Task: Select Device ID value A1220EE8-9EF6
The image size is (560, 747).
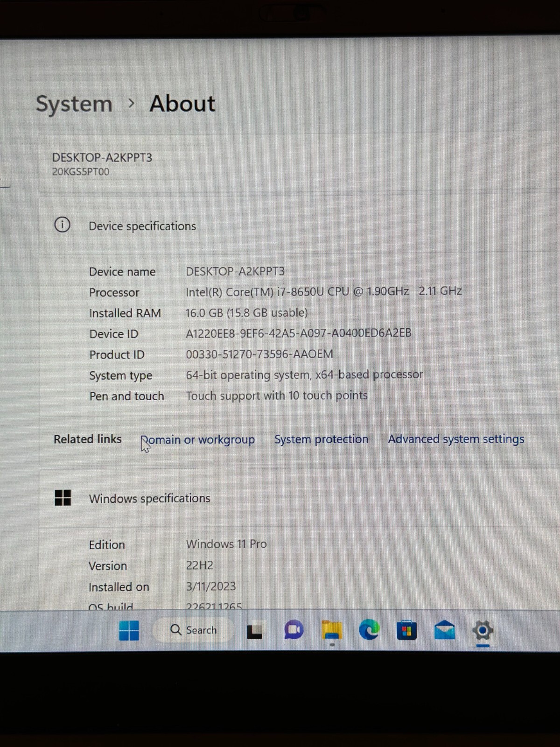Action: [x=299, y=333]
